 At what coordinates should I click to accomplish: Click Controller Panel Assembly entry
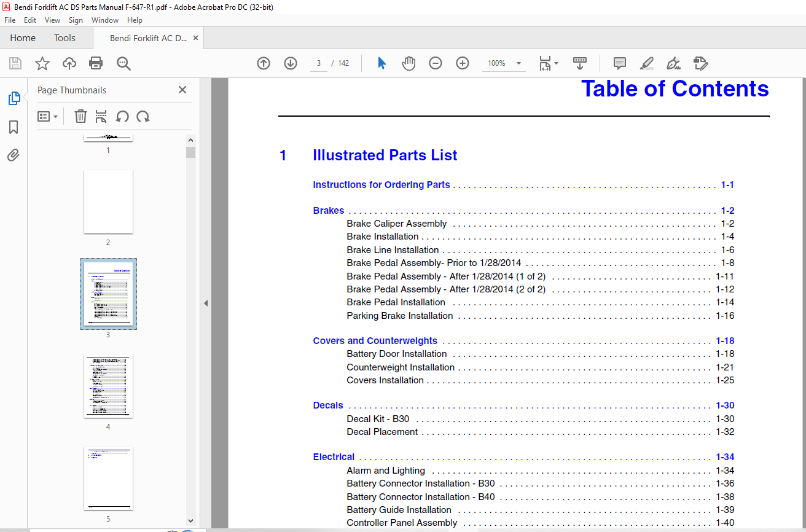pyautogui.click(x=402, y=523)
